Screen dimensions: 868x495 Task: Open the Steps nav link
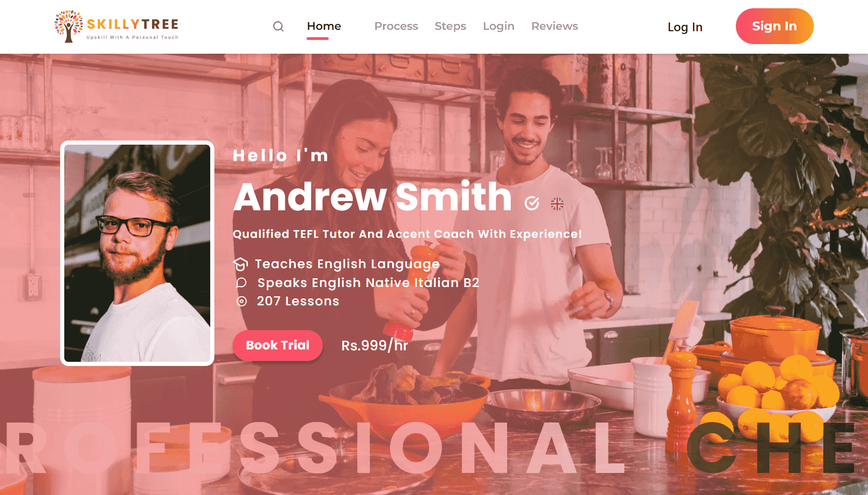click(450, 26)
